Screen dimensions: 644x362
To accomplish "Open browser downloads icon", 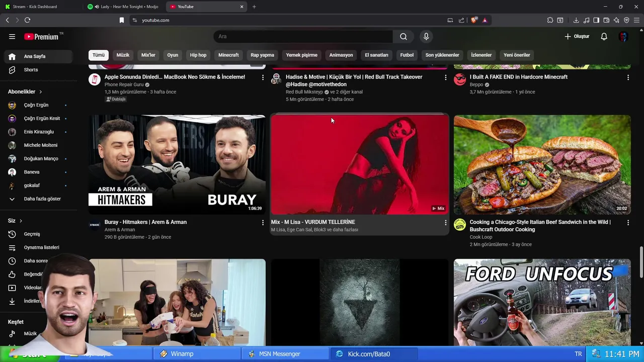I will coord(576,20).
